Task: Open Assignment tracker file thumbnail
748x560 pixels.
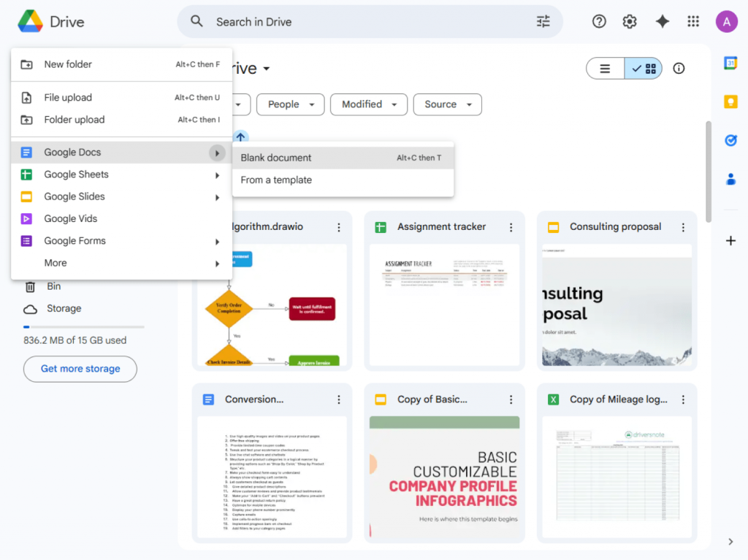Action: point(444,304)
